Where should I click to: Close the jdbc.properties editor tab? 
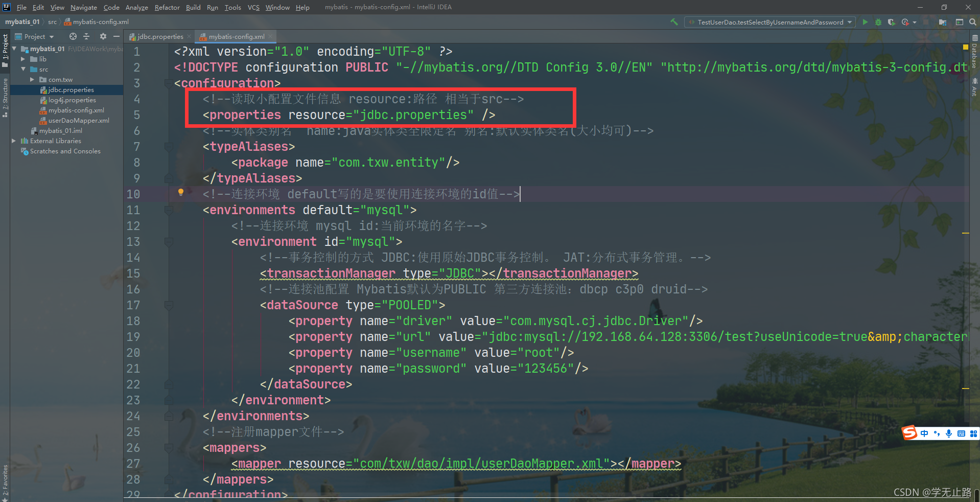coord(189,36)
